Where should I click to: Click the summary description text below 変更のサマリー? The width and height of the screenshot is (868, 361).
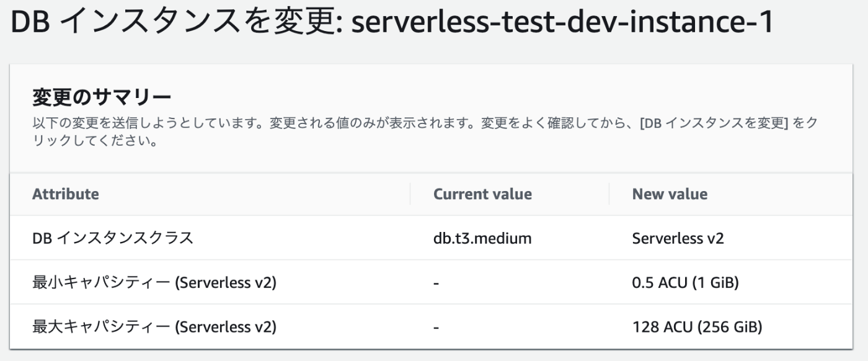tap(425, 131)
